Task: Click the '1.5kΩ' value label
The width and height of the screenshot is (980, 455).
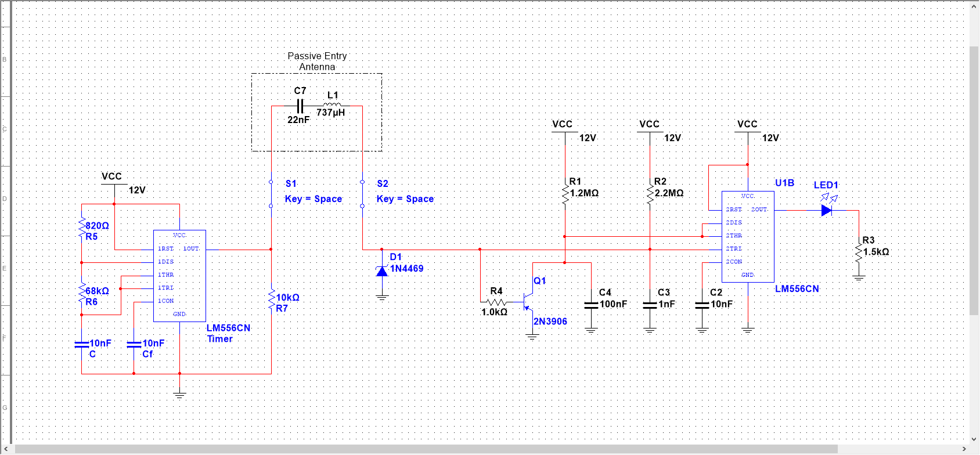Action: pyautogui.click(x=876, y=251)
